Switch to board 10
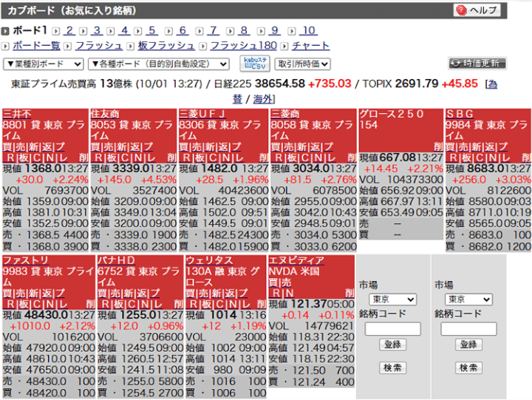 point(309,30)
